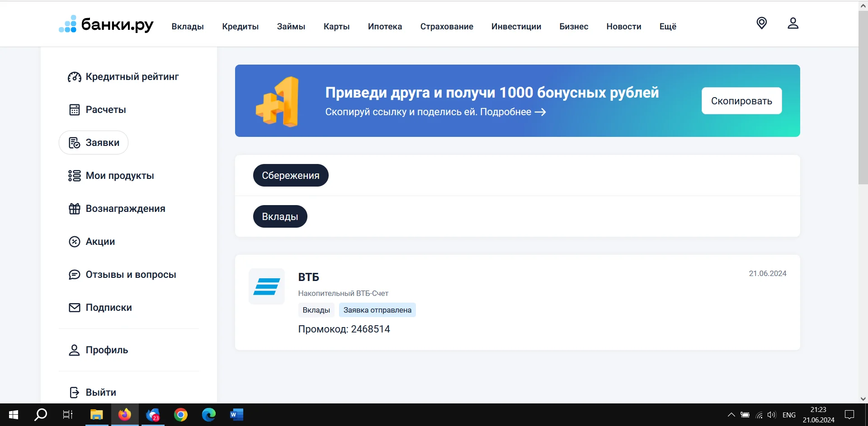Select the Вклады filter chip
Screen dimensions: 868x426
point(280,216)
